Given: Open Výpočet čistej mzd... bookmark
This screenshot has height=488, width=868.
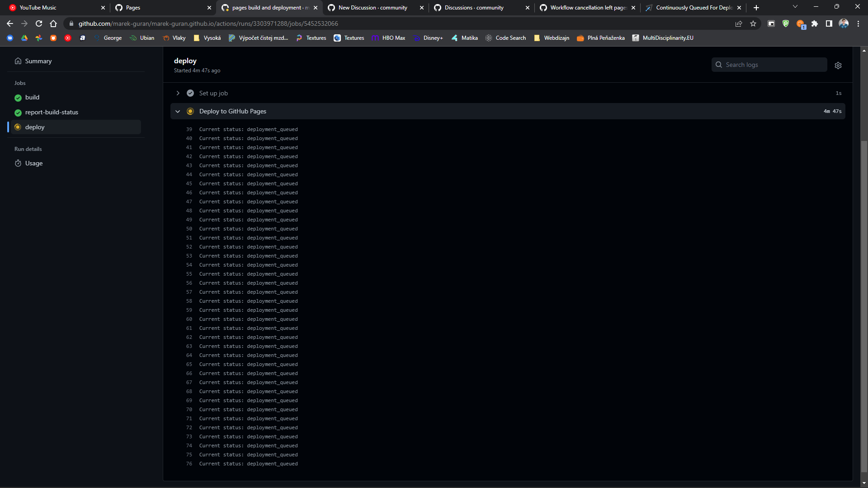Looking at the screenshot, I should pyautogui.click(x=258, y=38).
